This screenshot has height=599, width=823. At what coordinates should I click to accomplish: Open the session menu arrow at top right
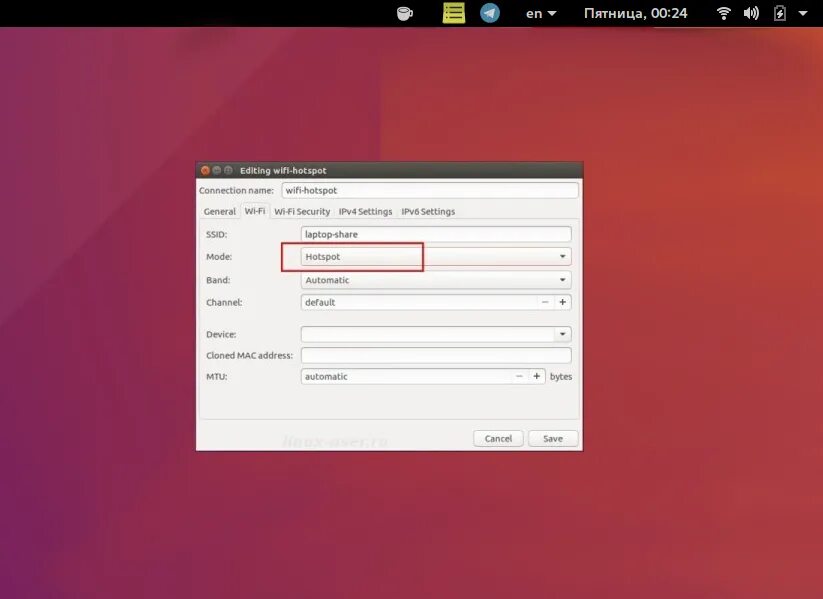coord(804,13)
